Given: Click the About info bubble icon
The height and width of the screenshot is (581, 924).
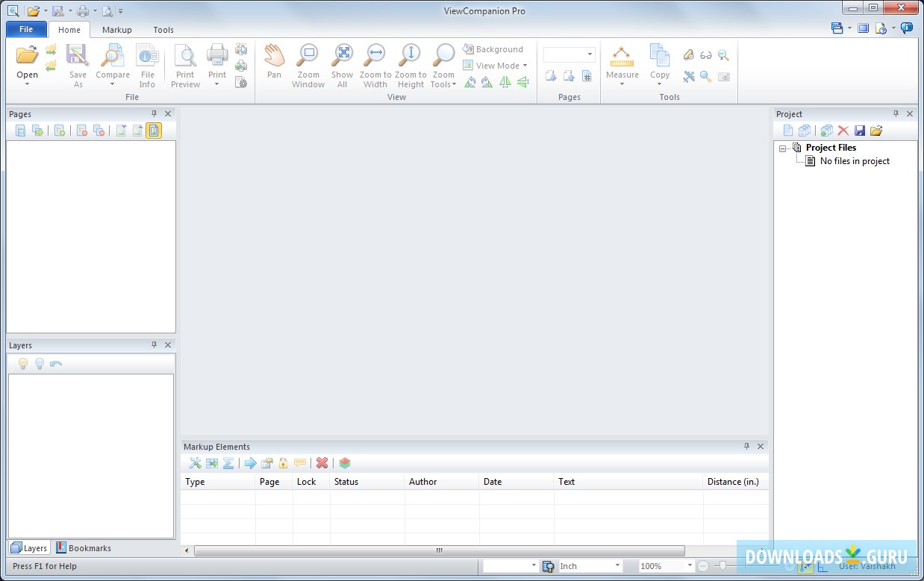Looking at the screenshot, I should [x=907, y=28].
